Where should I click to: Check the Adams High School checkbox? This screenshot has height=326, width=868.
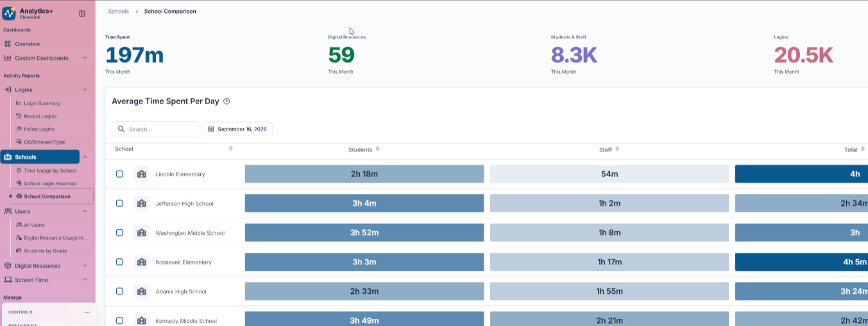tap(119, 291)
